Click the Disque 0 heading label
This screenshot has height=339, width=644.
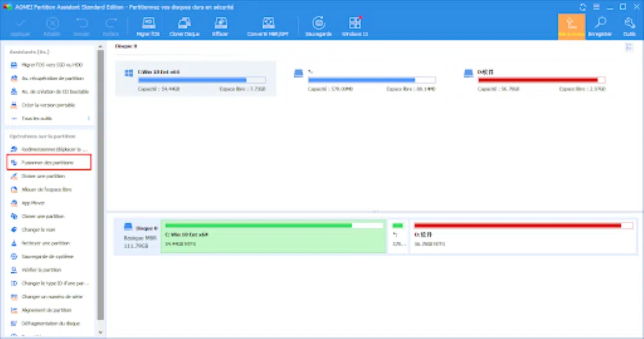126,46
